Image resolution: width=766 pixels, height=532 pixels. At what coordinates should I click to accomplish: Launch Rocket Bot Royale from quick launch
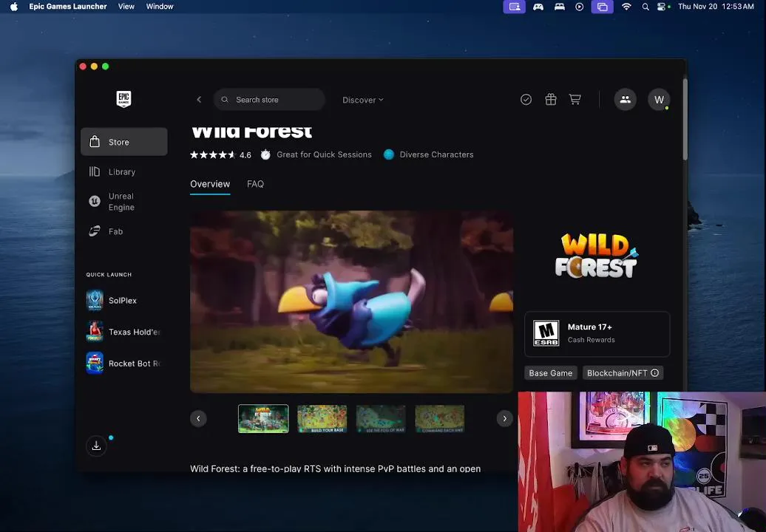[x=124, y=364]
